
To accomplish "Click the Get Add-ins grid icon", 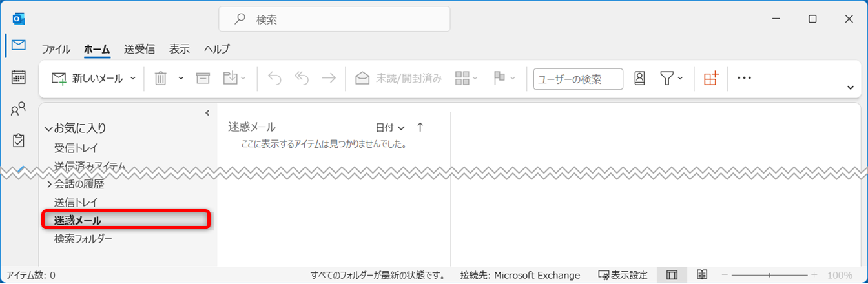I will click(711, 78).
